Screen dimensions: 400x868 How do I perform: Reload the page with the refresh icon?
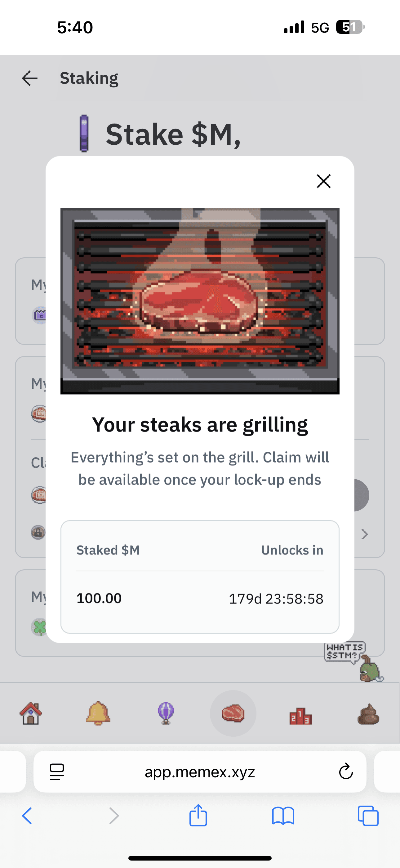[345, 772]
